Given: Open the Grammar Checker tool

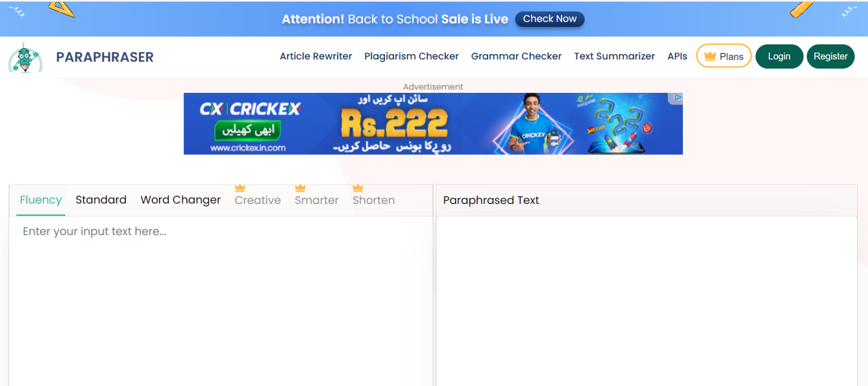Looking at the screenshot, I should click(517, 56).
